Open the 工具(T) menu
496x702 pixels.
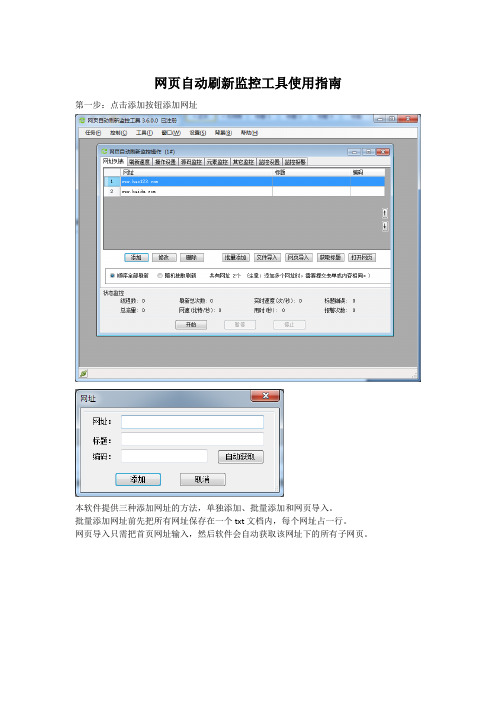(145, 133)
